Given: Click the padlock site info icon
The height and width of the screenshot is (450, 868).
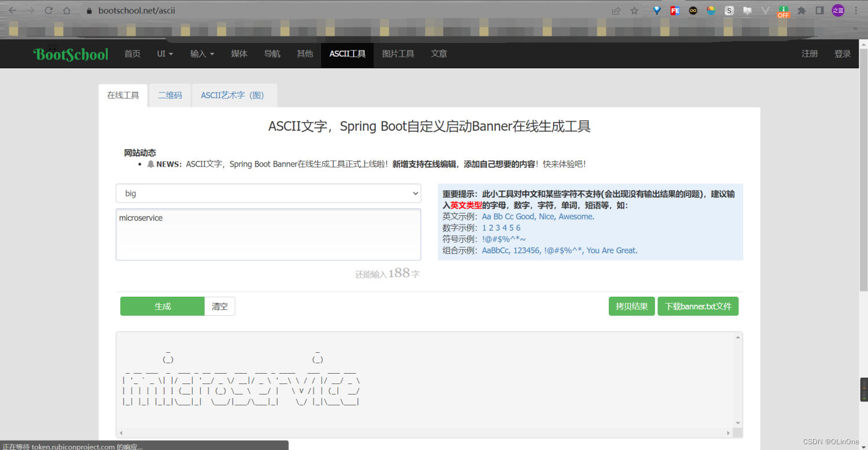Looking at the screenshot, I should 89,10.
